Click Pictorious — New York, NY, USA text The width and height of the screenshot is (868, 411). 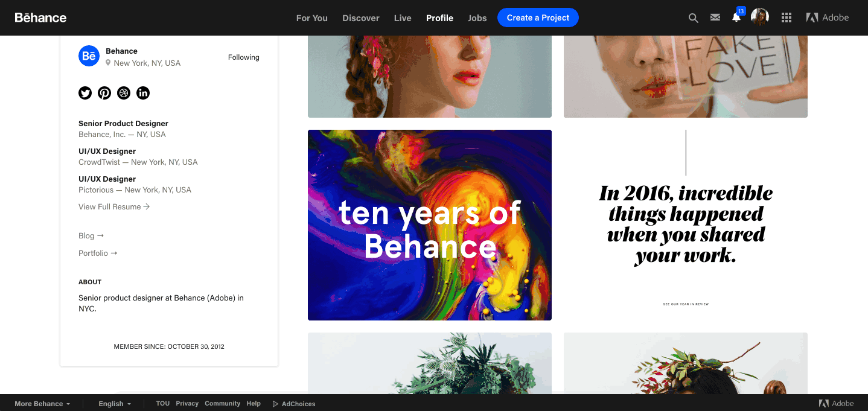tap(135, 190)
